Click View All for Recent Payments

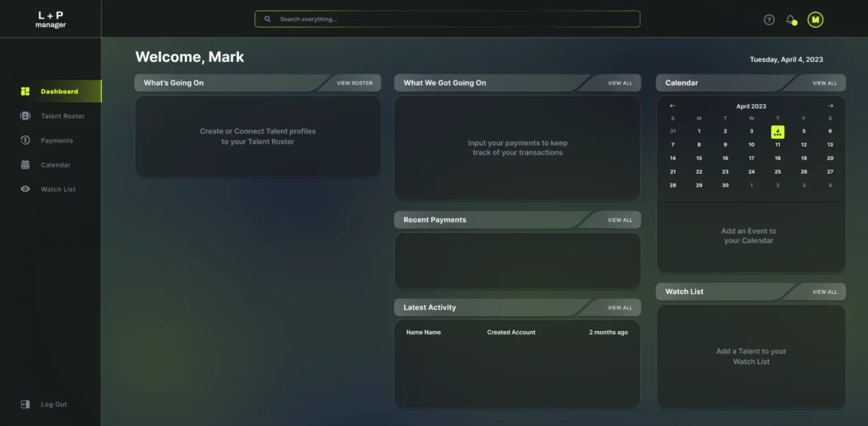tap(620, 220)
